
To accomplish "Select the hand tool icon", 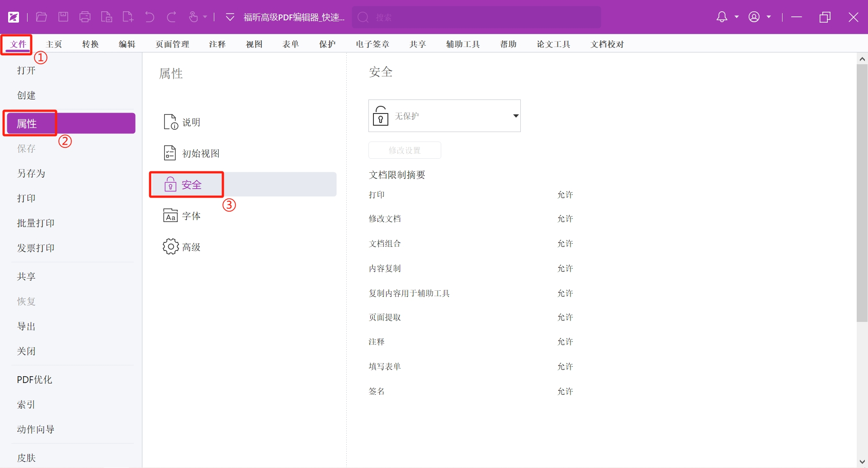I will point(193,17).
